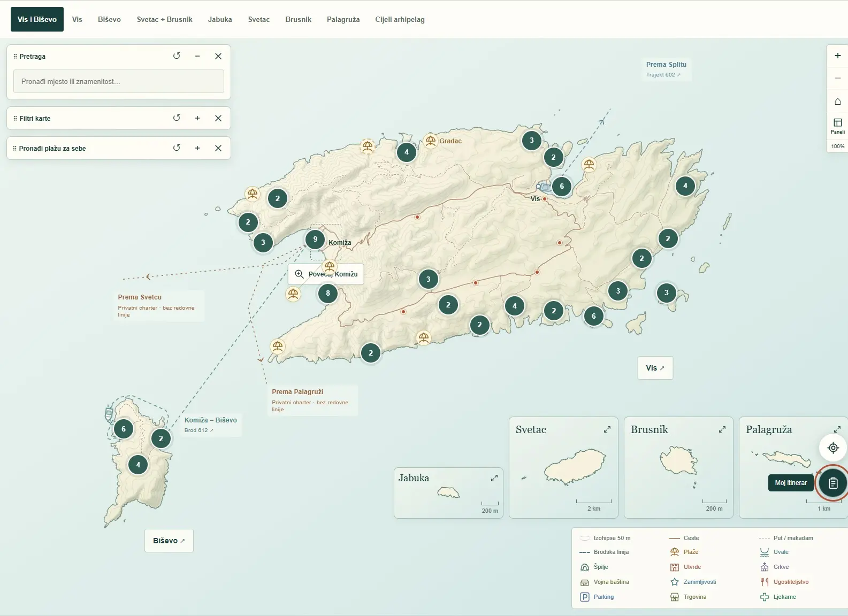The image size is (848, 616).
Task: Click Ugostiteljstvo in the legend
Action: [784, 582]
